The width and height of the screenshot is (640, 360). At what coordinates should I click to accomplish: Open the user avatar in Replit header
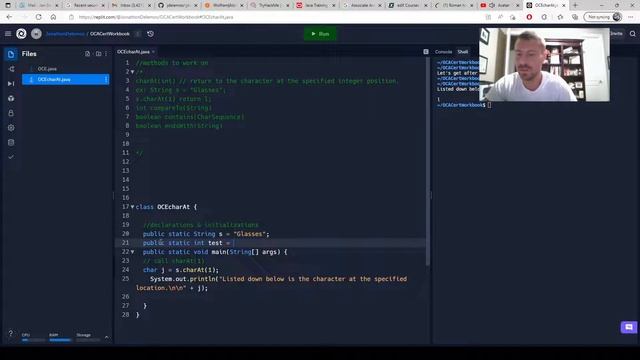point(36,34)
